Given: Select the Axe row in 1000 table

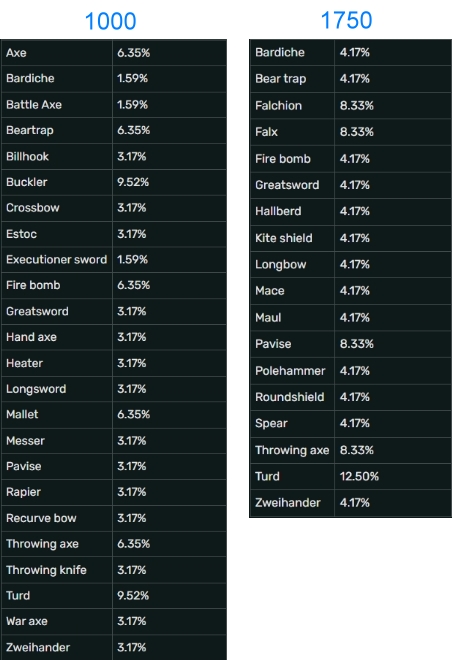Looking at the screenshot, I should [x=114, y=53].
